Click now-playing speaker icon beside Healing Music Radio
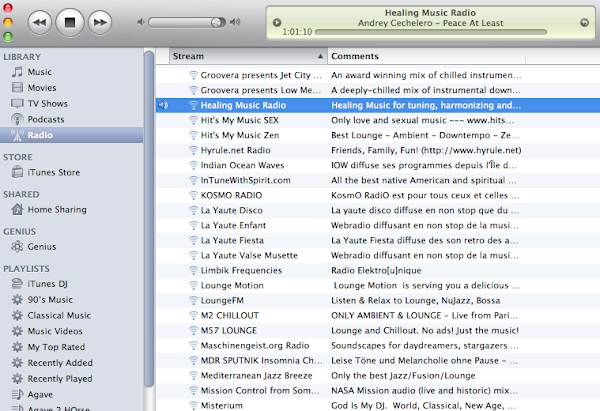The width and height of the screenshot is (600, 411). (x=163, y=105)
